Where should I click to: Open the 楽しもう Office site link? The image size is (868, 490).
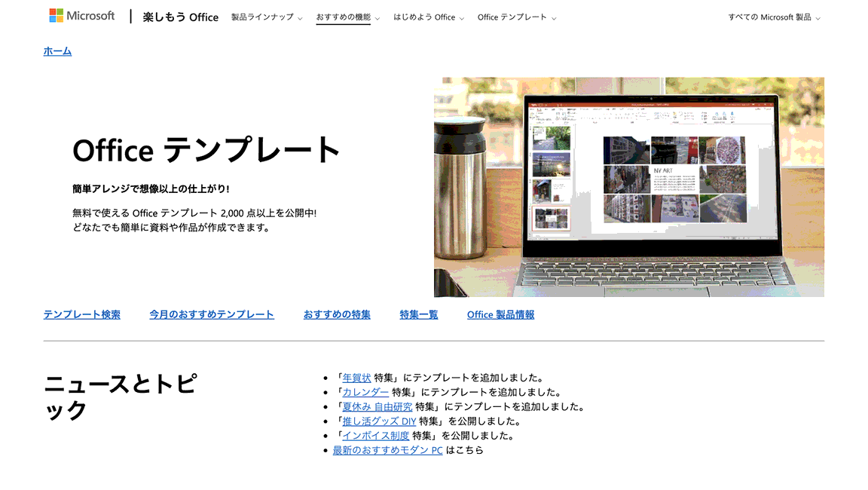click(181, 17)
